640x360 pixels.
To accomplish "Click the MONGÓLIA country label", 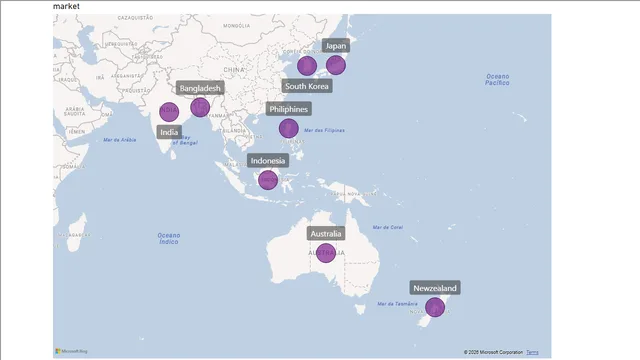I will click(x=237, y=26).
